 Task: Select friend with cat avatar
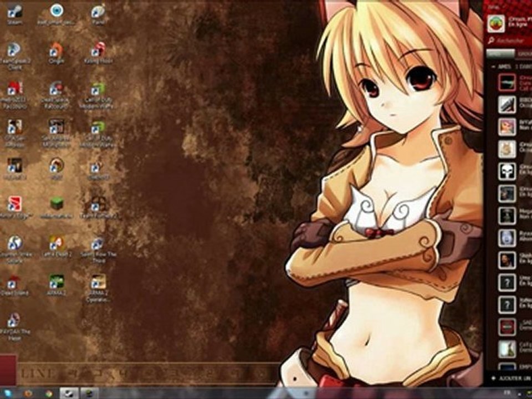[x=507, y=149]
